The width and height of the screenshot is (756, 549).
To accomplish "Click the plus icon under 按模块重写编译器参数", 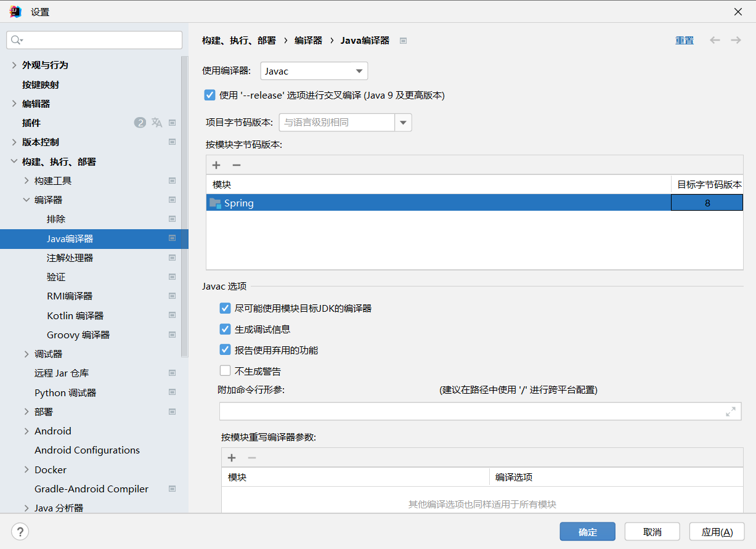I will [x=231, y=457].
